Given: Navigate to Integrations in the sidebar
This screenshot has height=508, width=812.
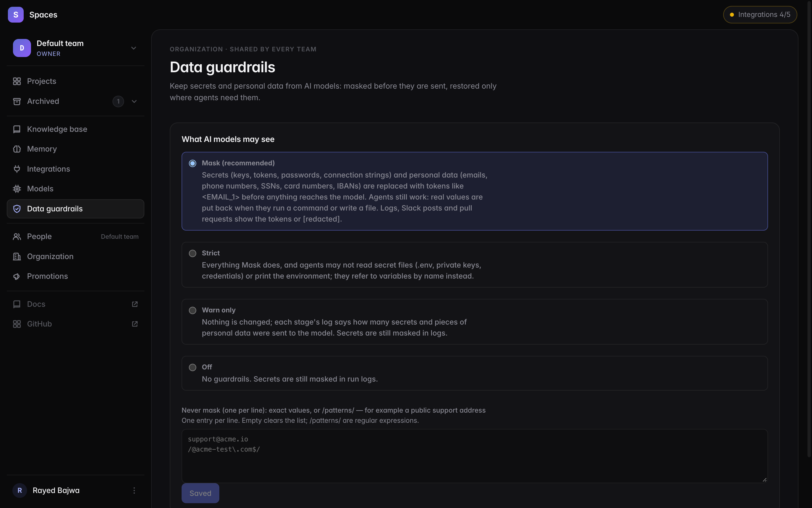Looking at the screenshot, I should click(76, 169).
